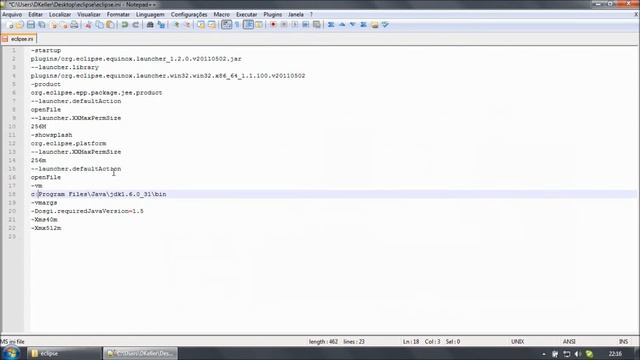The image size is (640, 360).
Task: Expand hidden system tray icons arrow
Action: pos(544,354)
